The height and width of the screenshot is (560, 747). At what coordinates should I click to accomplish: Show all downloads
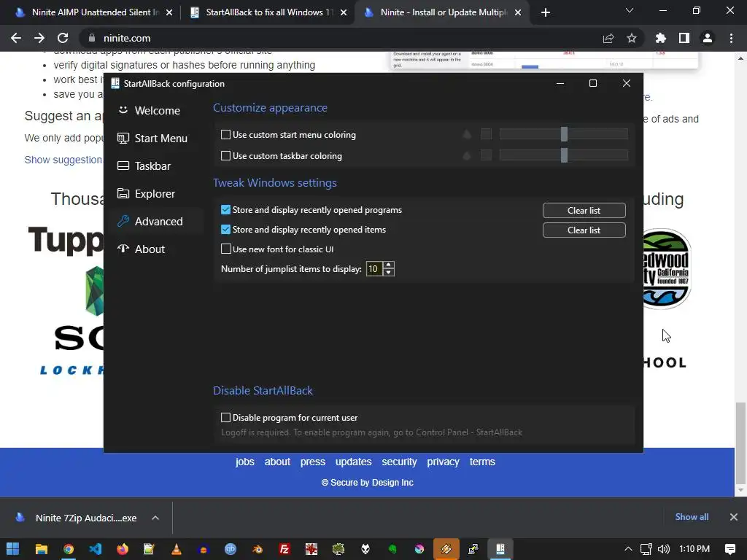click(692, 517)
